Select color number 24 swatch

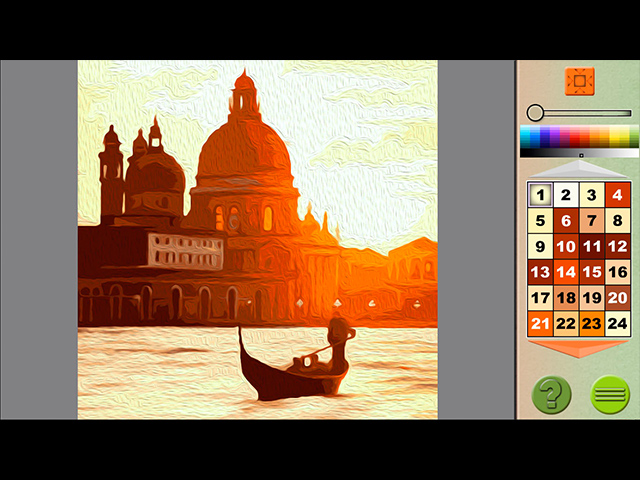coord(618,323)
